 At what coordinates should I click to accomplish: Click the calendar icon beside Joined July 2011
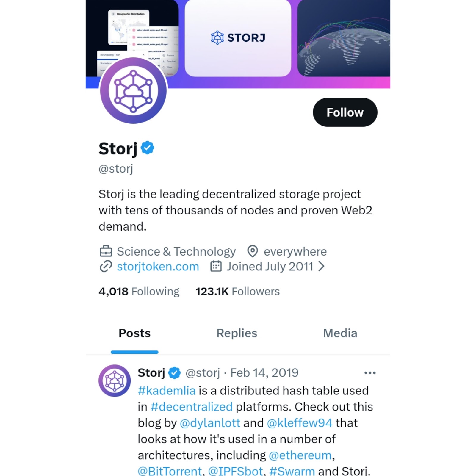pos(216,266)
